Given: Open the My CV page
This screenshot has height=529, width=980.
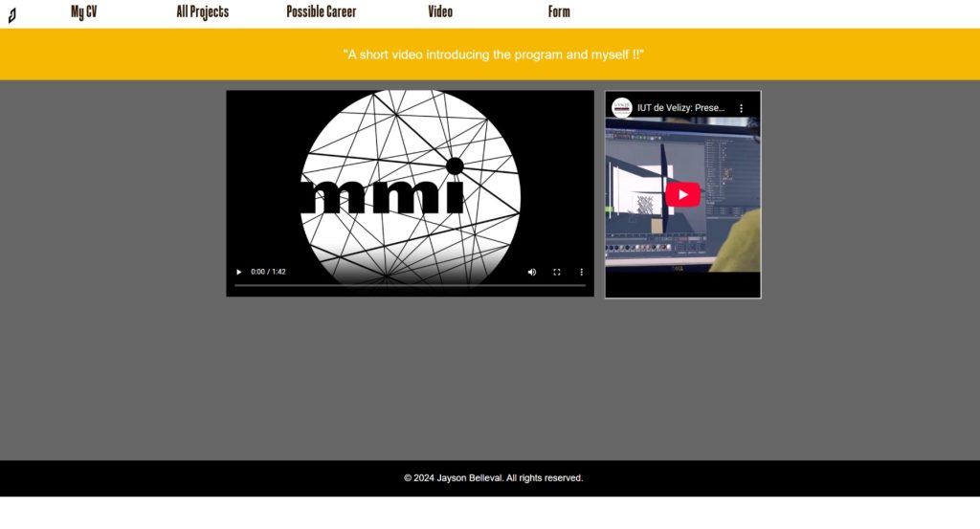Looking at the screenshot, I should [83, 12].
